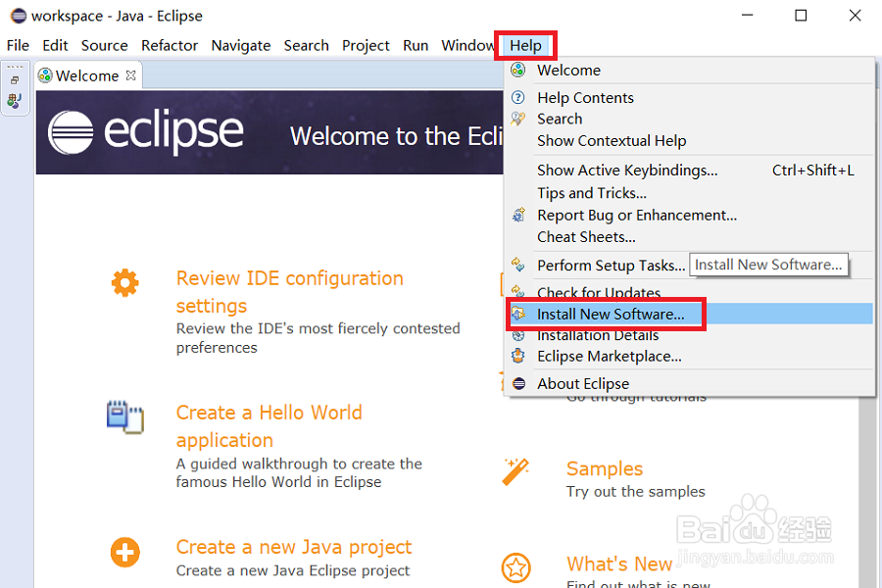882x588 pixels.
Task: Open the Refactor menu
Action: [x=170, y=45]
